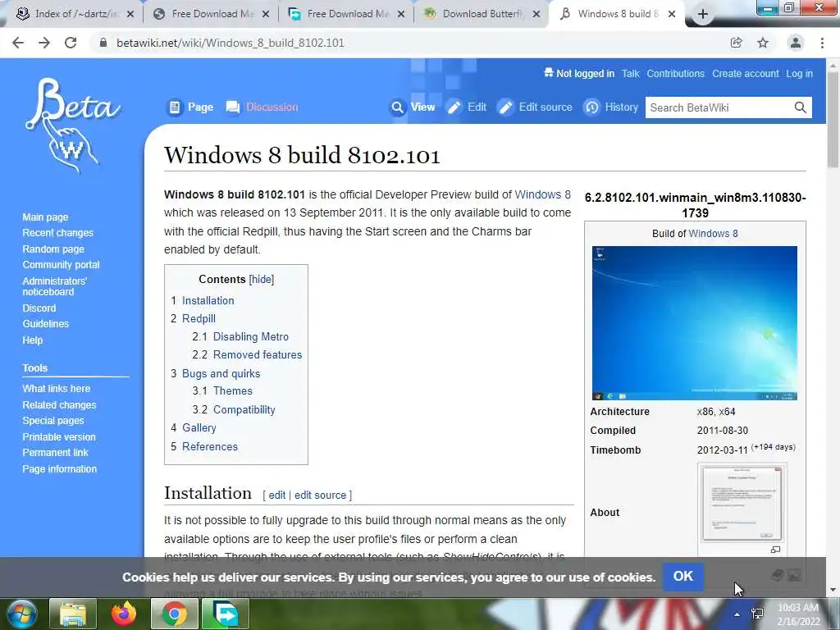Click the Create account link
The image size is (840, 630).
point(745,74)
